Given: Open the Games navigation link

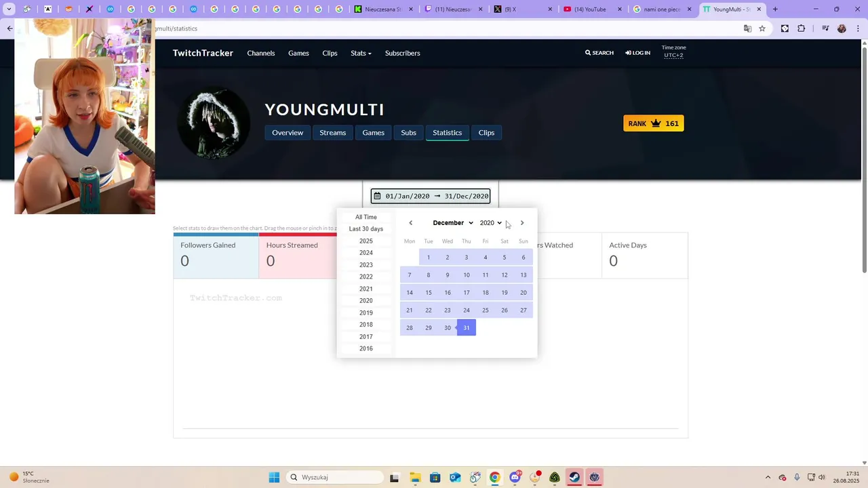Looking at the screenshot, I should (x=298, y=53).
